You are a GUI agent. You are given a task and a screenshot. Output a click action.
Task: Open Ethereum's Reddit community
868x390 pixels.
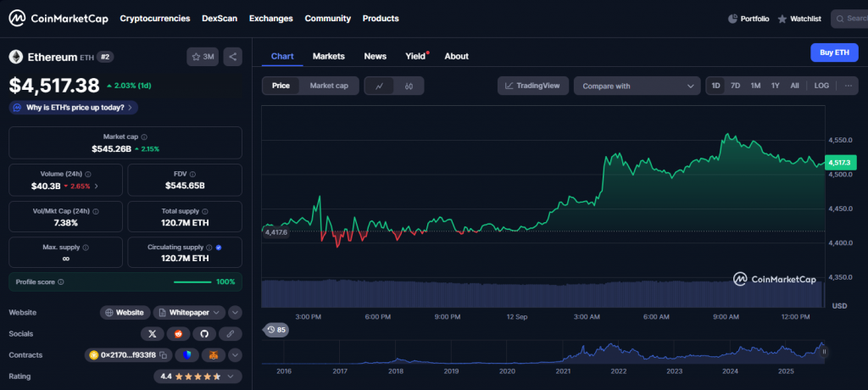point(178,334)
